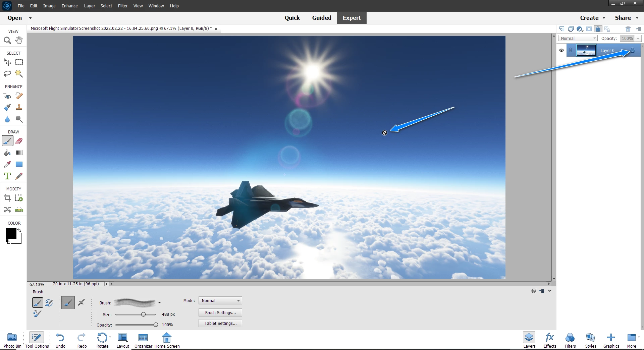Select the Sponge tool
Viewport: 644px width, 350px height.
19,119
